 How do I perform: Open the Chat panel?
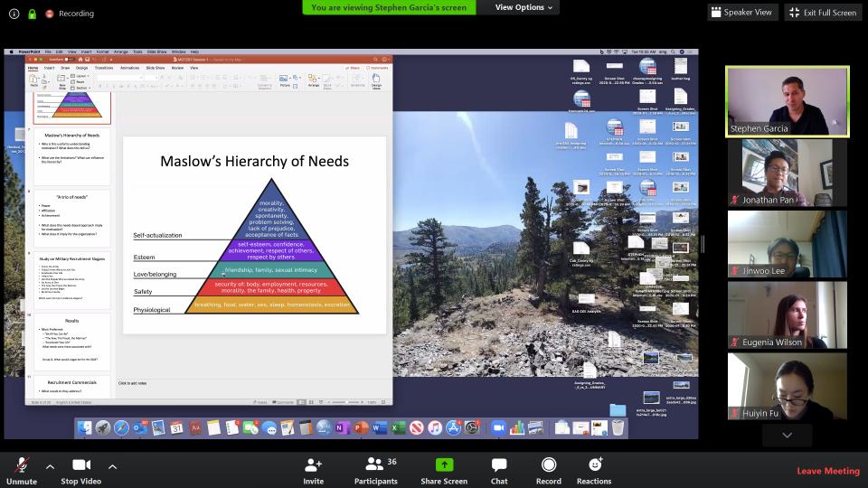[499, 465]
